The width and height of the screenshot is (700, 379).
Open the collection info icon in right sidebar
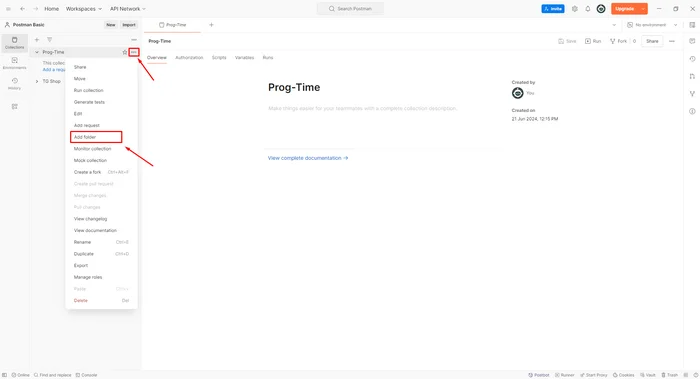(692, 111)
